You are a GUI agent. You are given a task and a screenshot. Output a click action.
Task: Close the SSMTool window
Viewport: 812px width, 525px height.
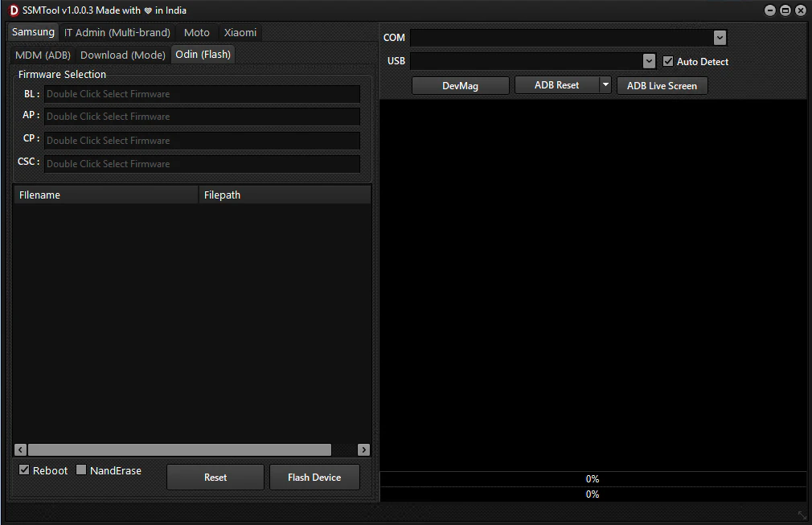point(800,10)
